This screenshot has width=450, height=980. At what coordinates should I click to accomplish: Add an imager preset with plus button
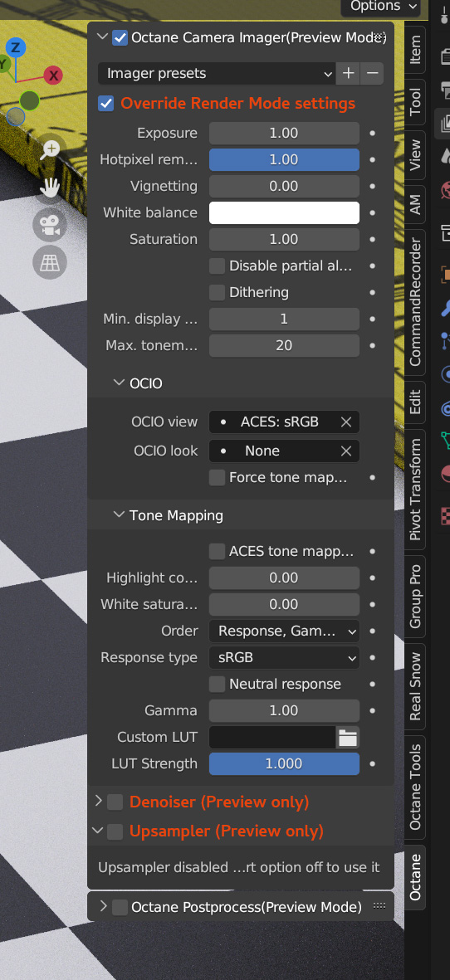click(348, 74)
